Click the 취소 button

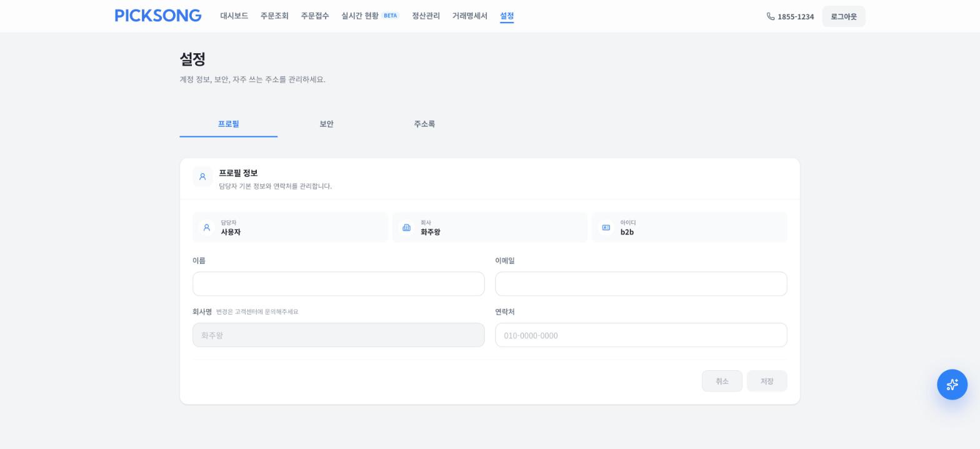(x=722, y=381)
